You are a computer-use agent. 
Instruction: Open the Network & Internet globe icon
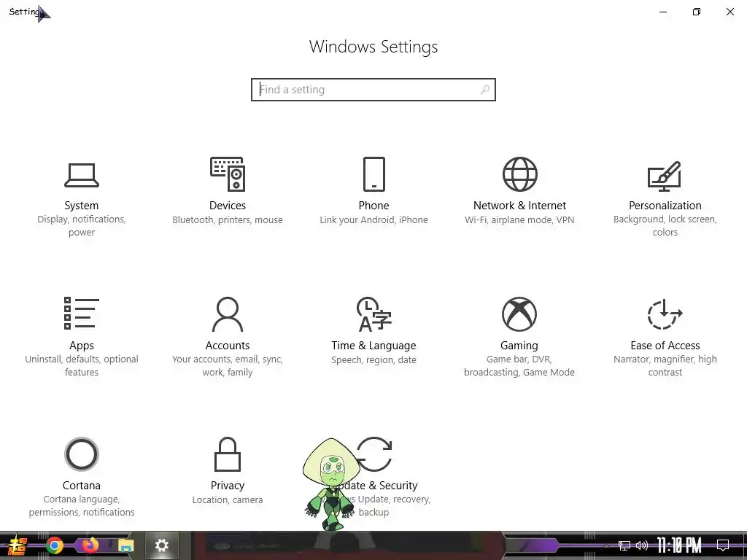point(519,174)
